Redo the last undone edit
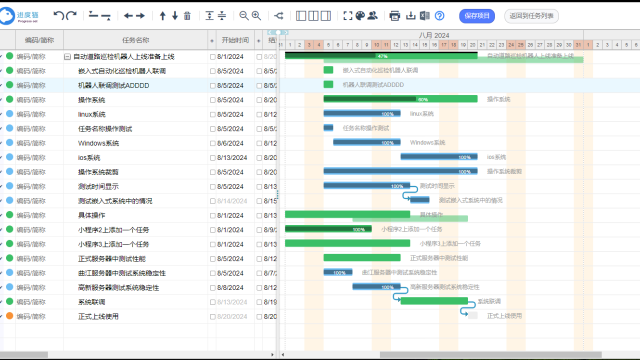This screenshot has height=360, width=640. [71, 16]
